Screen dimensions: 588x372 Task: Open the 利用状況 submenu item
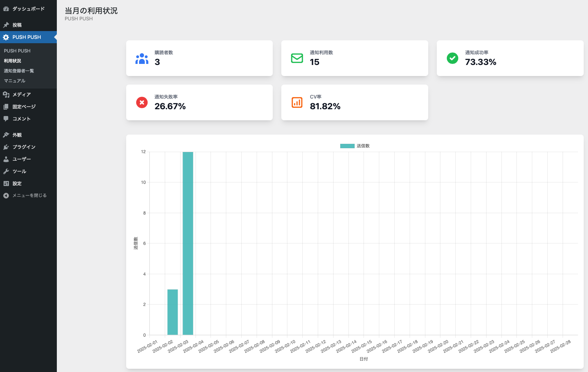click(13, 61)
